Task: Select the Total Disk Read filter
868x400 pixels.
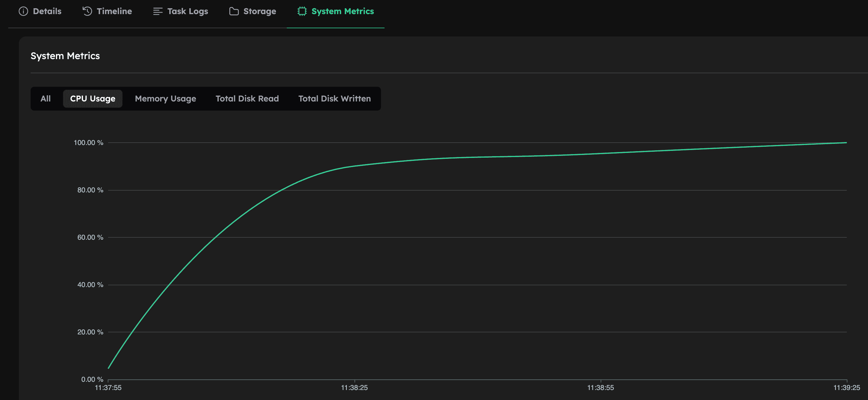Action: (x=247, y=98)
